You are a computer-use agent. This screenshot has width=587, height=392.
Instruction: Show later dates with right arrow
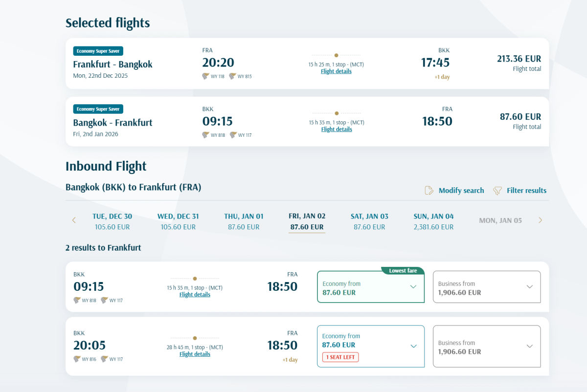pyautogui.click(x=540, y=220)
